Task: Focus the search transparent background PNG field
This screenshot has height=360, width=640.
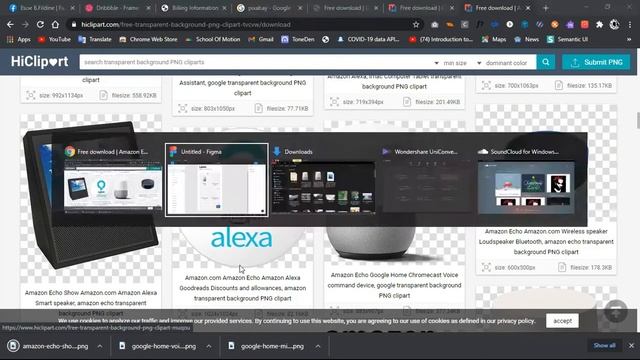Action: (256, 62)
